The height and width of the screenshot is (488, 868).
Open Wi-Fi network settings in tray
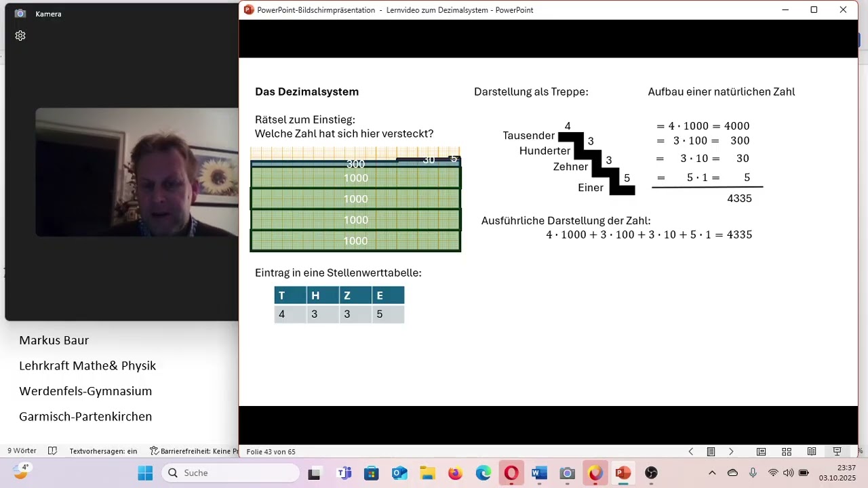pyautogui.click(x=773, y=472)
